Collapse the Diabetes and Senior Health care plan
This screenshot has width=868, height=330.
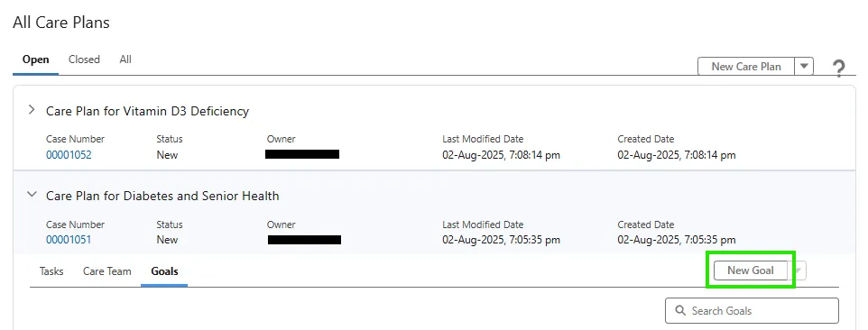32,195
